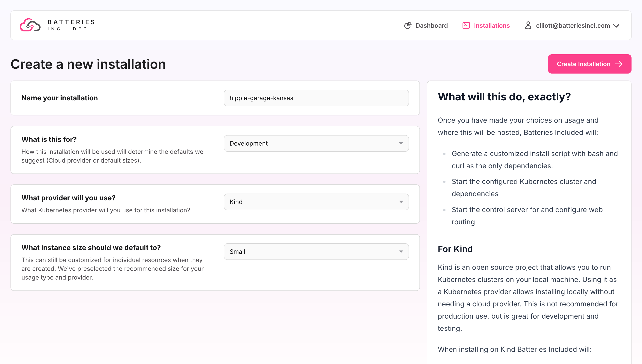Click the user profile avatar icon
The height and width of the screenshot is (364, 642).
pyautogui.click(x=528, y=26)
